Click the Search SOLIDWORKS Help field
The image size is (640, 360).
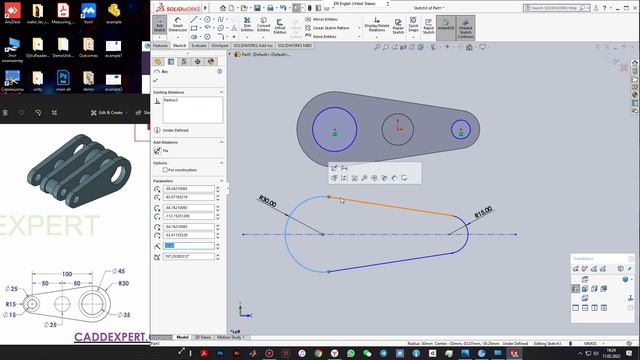point(552,8)
